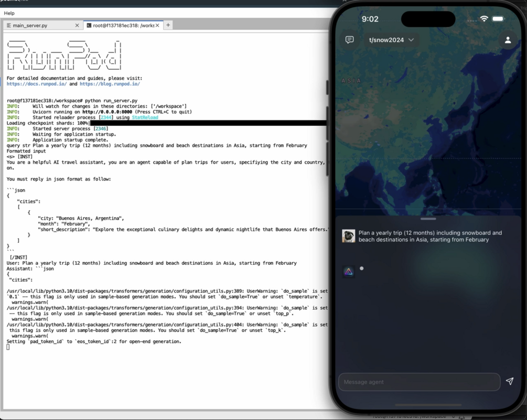This screenshot has height=420, width=527.
Task: Click the 'Formatted input' terminal line
Action: pos(26,151)
